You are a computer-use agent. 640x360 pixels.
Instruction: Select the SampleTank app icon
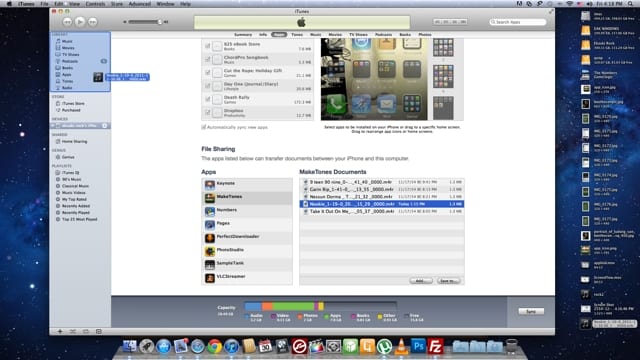point(210,264)
